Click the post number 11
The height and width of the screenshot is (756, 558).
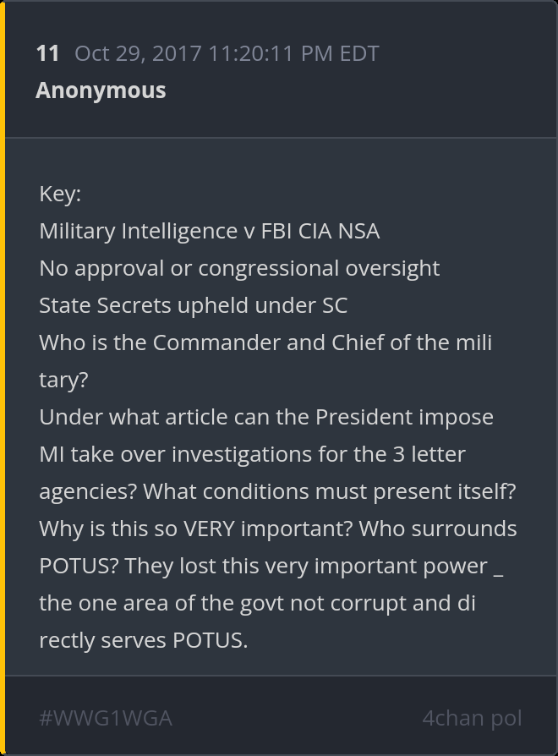47,53
